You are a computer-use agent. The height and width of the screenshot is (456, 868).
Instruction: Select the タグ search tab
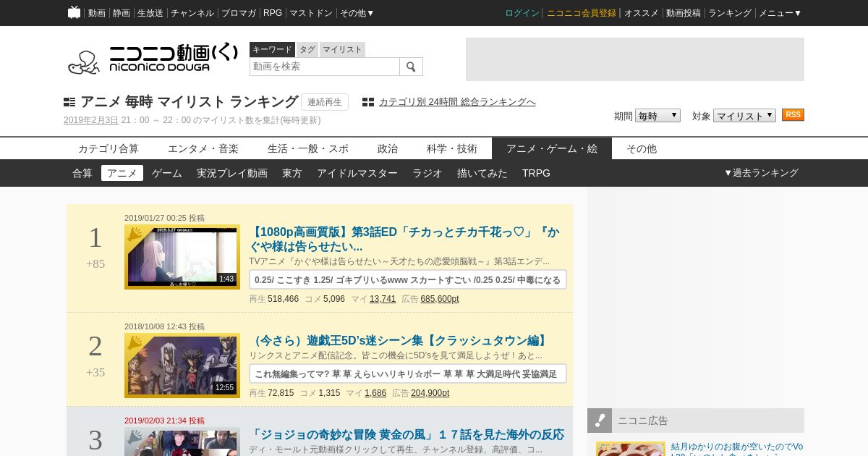307,49
